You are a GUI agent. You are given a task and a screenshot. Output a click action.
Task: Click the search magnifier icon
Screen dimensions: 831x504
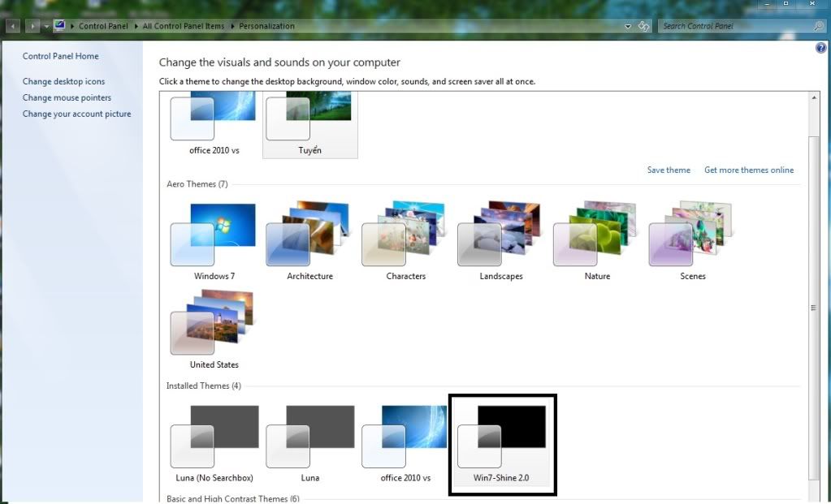click(x=819, y=26)
